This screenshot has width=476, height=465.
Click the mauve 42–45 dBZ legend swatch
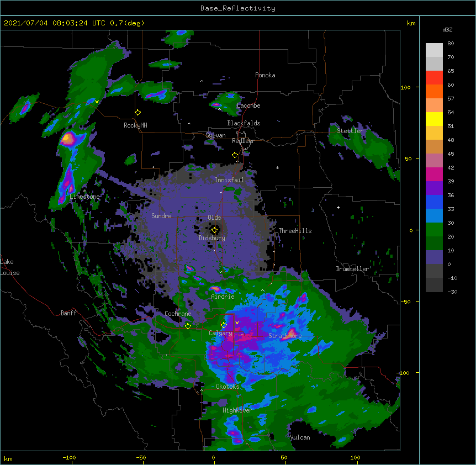click(434, 161)
